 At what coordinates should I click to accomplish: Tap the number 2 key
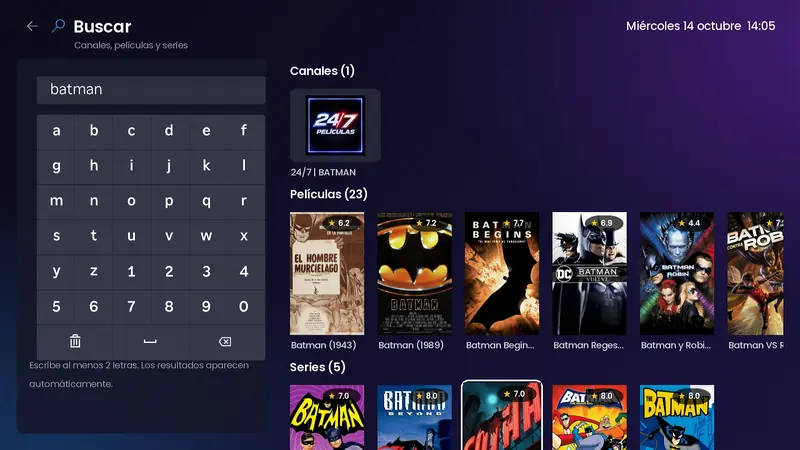coord(169,271)
